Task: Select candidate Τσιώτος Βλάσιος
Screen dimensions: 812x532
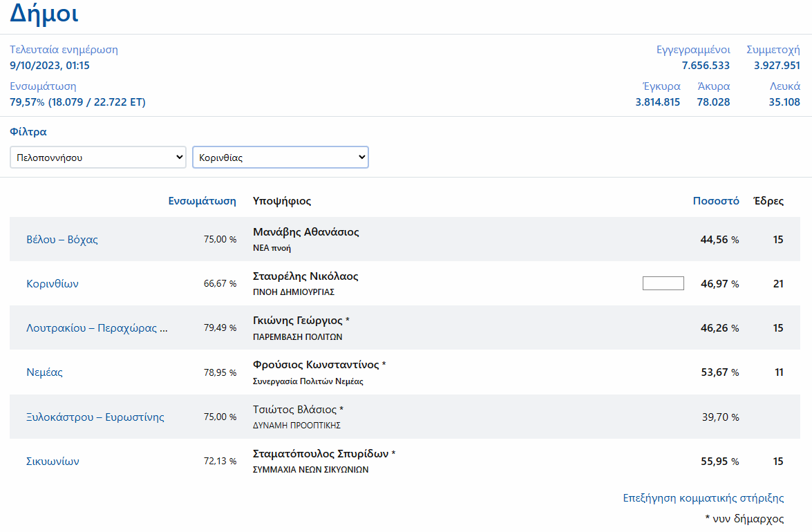Action: coord(294,410)
